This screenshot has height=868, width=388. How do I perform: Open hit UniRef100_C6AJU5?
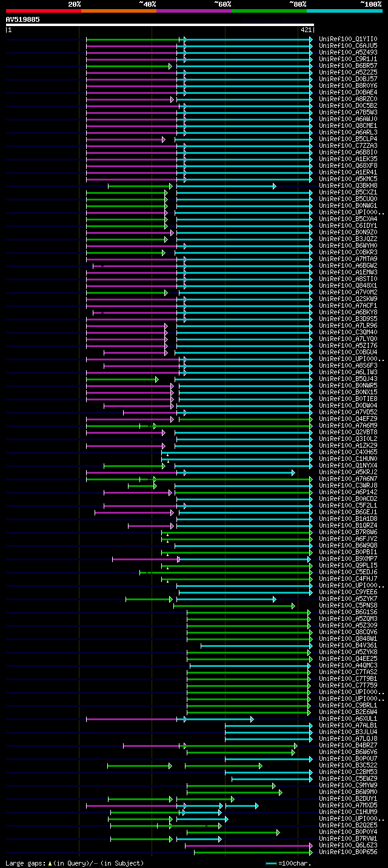(x=348, y=45)
